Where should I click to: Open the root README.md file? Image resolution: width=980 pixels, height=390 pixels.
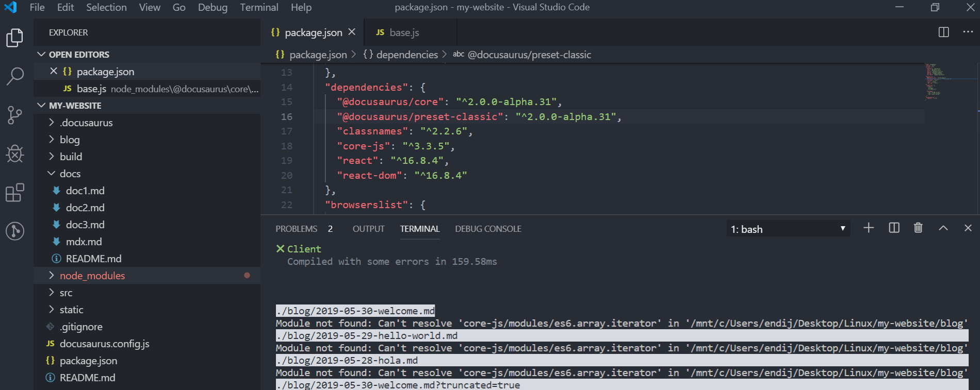[147, 378]
